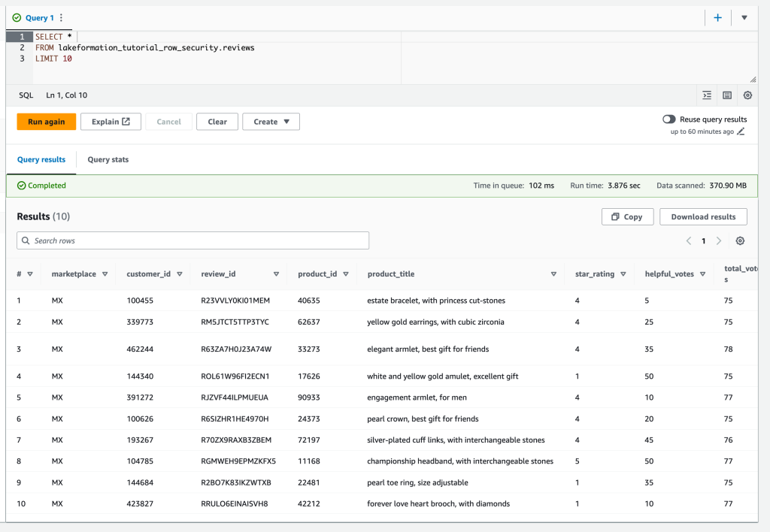Image resolution: width=770 pixels, height=532 pixels.
Task: Click the editor settings gear icon
Action: [x=747, y=95]
